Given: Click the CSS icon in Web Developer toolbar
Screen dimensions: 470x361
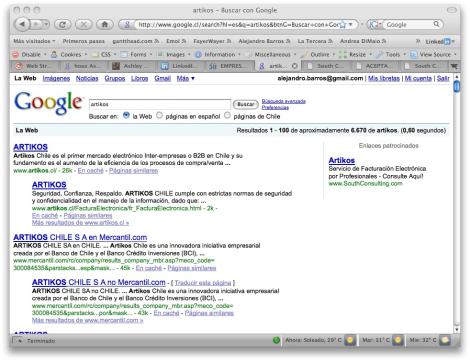Looking at the screenshot, I should [x=95, y=54].
